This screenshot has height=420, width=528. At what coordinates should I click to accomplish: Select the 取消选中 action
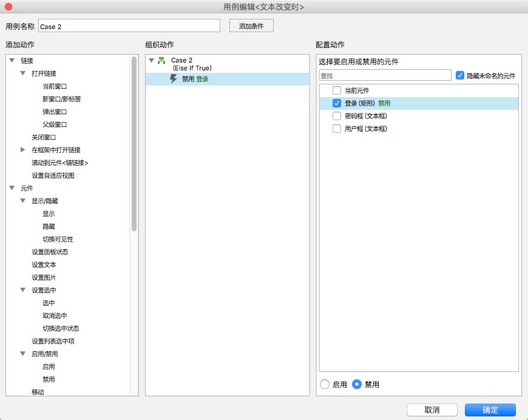pos(55,316)
